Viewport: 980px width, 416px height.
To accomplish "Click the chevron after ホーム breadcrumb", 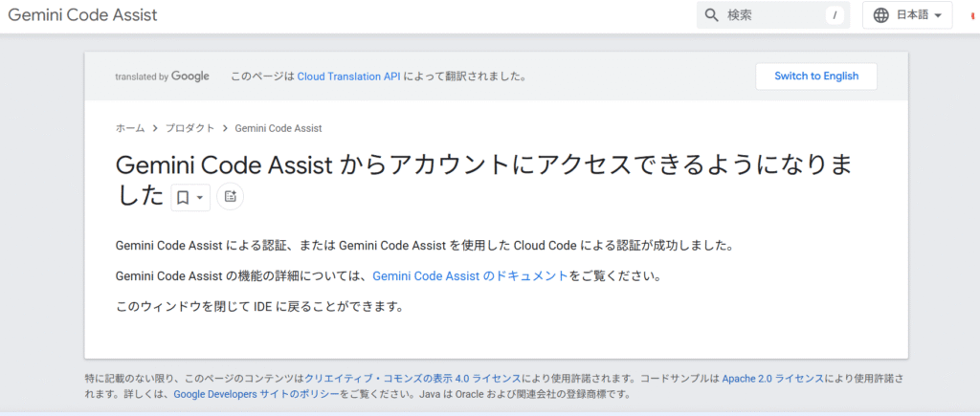I will [x=154, y=128].
